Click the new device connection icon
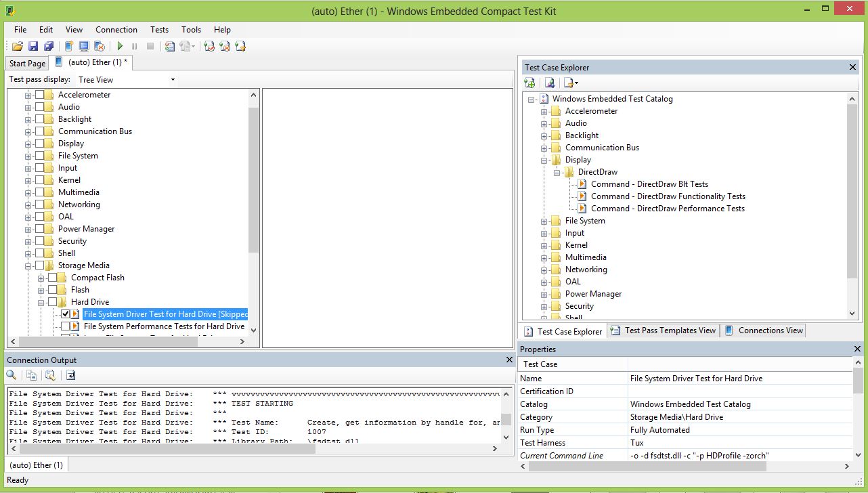 (x=69, y=46)
